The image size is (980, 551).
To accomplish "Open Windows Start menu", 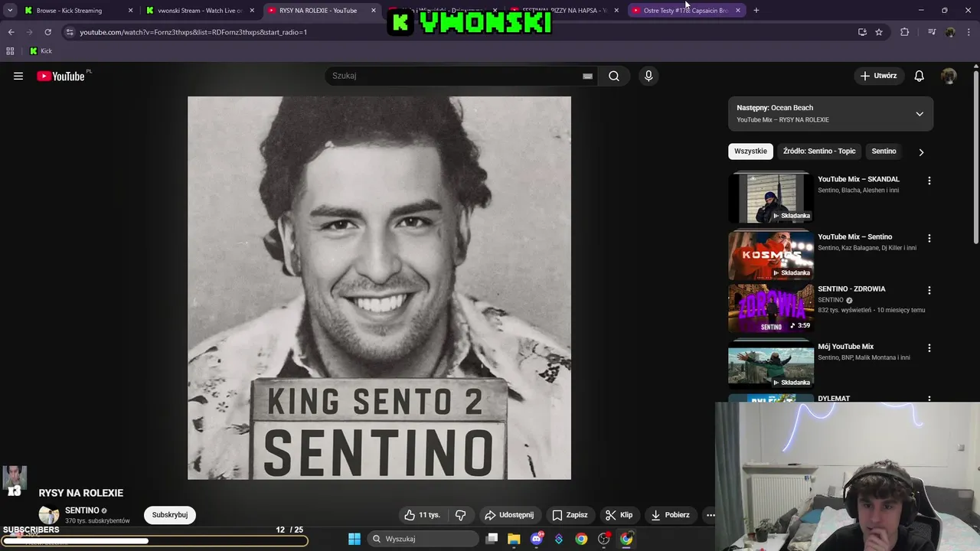I will [354, 539].
